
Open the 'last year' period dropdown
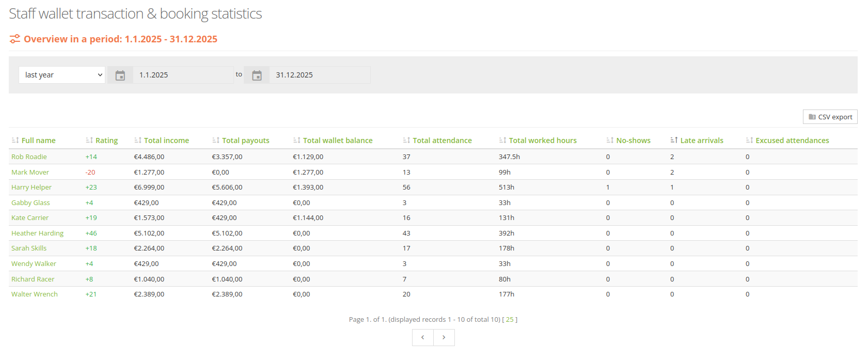click(x=62, y=75)
